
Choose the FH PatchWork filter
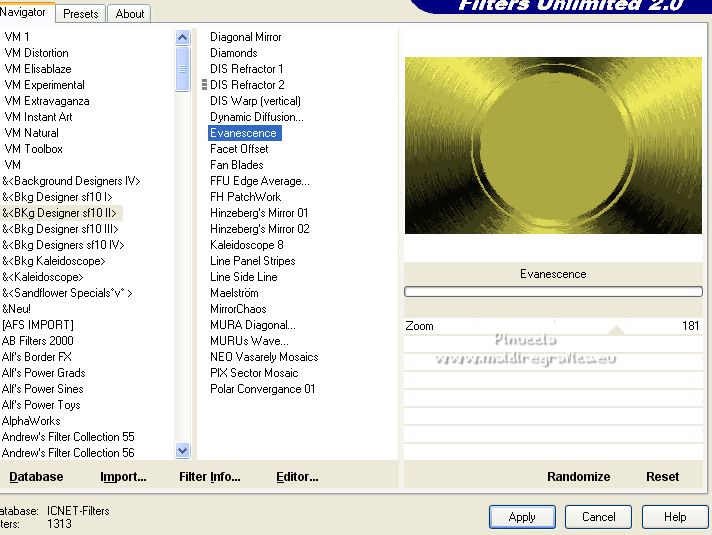[246, 197]
